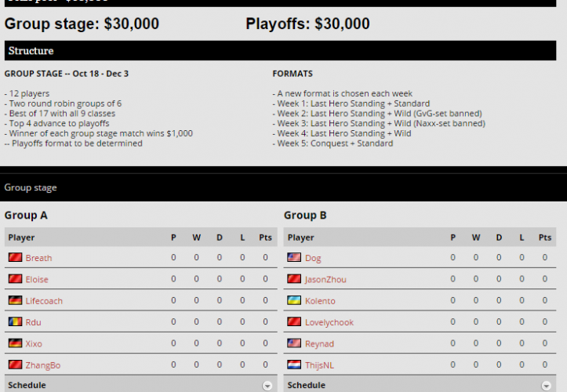Click Dog's draws count in Group B
Image resolution: width=567 pixels, height=392 pixels.
pyautogui.click(x=498, y=258)
